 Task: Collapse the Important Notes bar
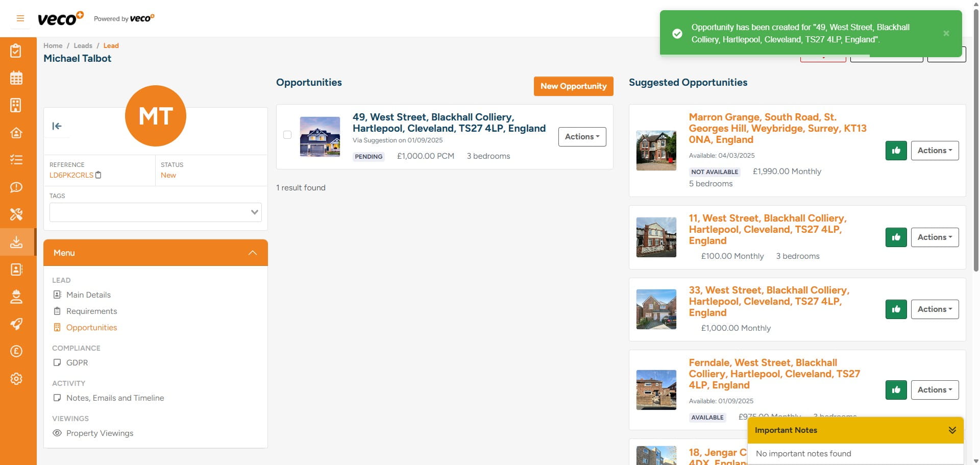pos(951,430)
